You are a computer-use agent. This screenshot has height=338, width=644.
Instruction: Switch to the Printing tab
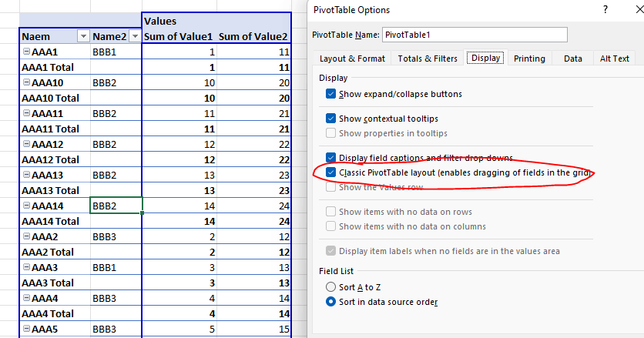coord(529,59)
